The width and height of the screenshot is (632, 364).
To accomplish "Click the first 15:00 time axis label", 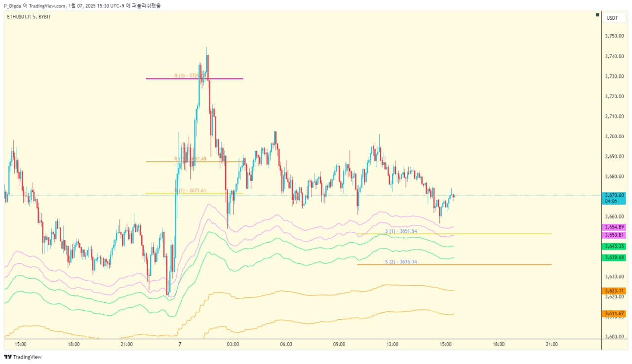I will tap(20, 344).
